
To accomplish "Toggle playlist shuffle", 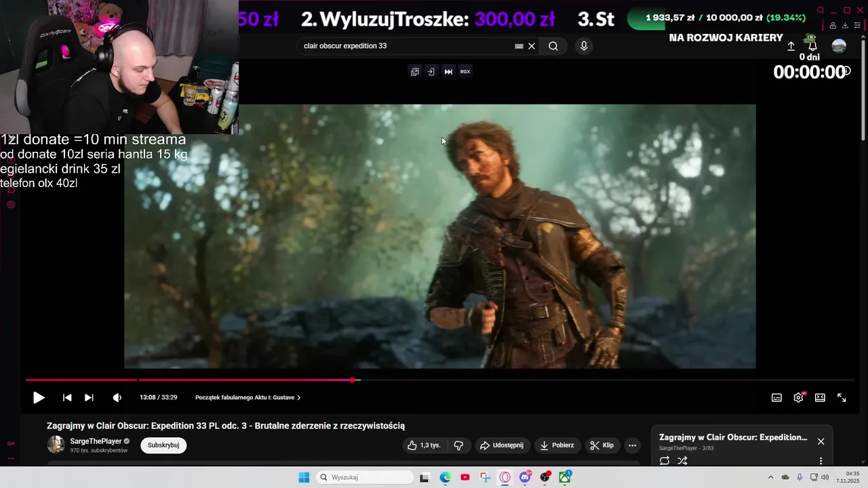I will pos(682,461).
